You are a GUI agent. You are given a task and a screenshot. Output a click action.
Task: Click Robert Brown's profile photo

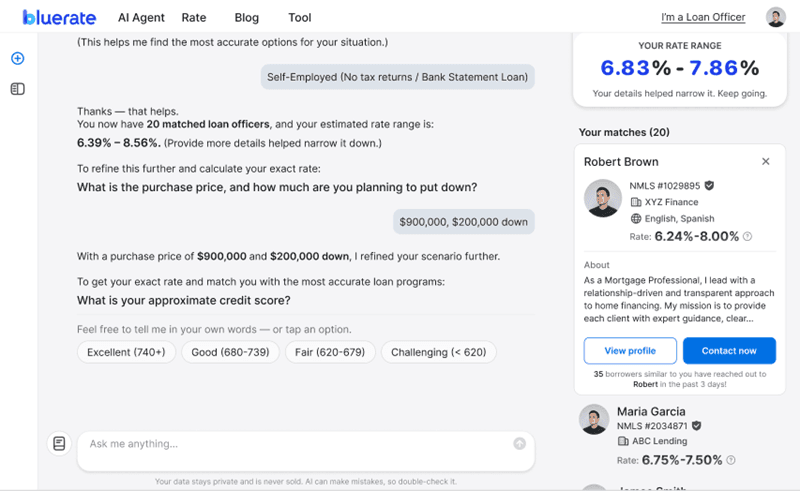tap(603, 198)
